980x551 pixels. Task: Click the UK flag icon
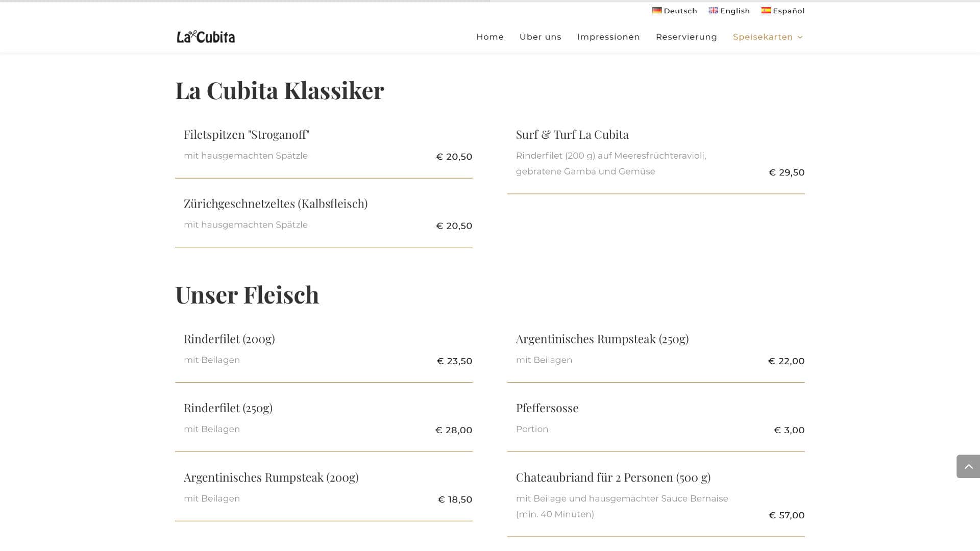713,10
